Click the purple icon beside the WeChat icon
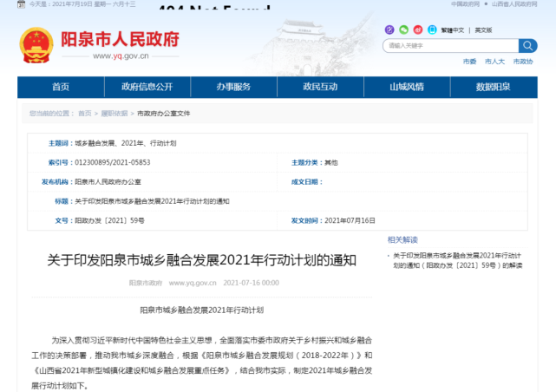Image resolution: width=556 pixels, height=392 pixels. [x=389, y=29]
